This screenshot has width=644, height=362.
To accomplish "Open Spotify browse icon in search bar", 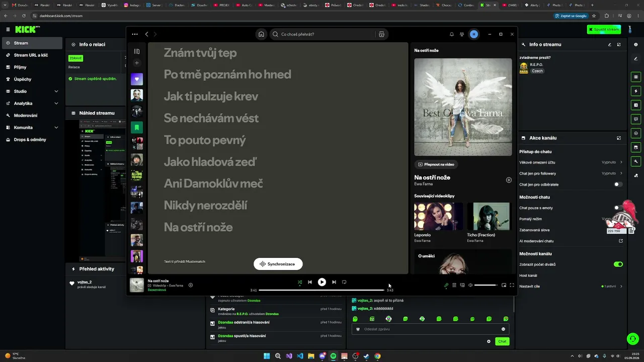I will [381, 34].
